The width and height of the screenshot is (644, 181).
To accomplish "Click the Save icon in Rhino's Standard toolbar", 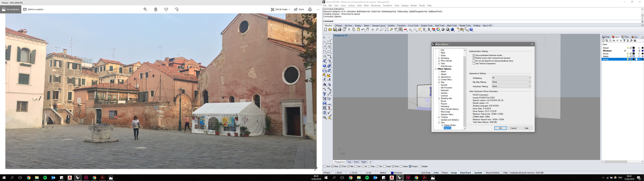I will pos(335,30).
